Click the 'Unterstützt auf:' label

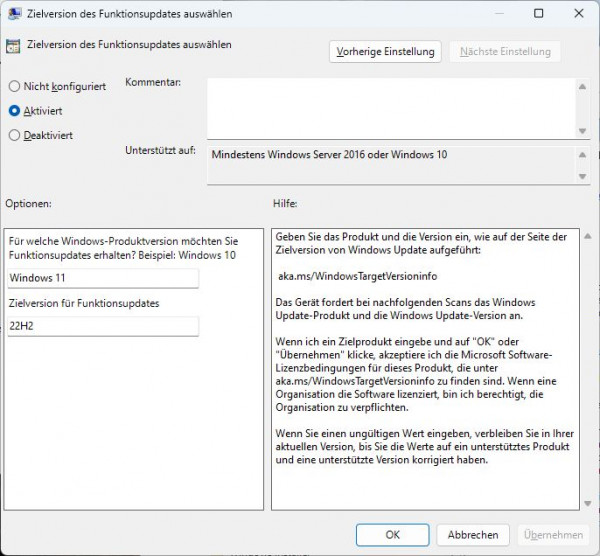[160, 150]
